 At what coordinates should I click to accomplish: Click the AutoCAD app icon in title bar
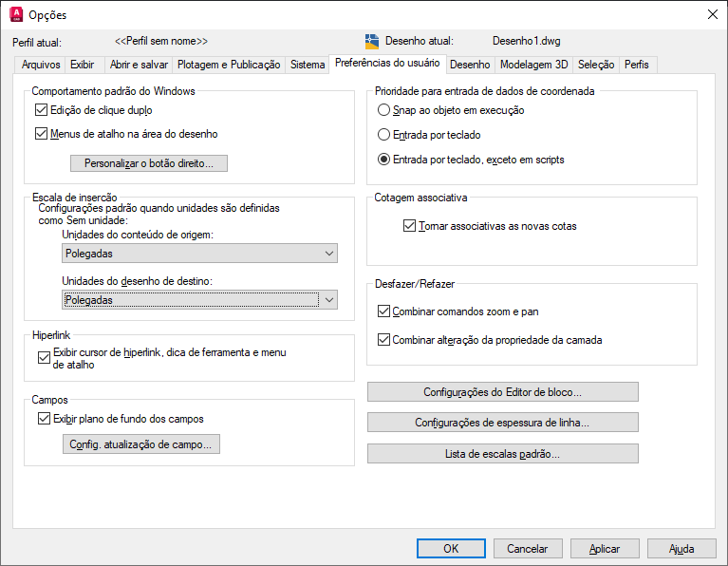(x=16, y=14)
